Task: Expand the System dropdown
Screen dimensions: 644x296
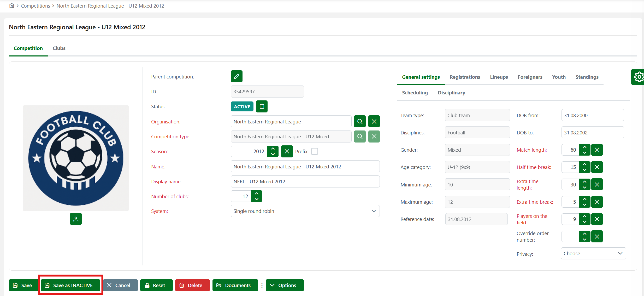Action: [305, 211]
